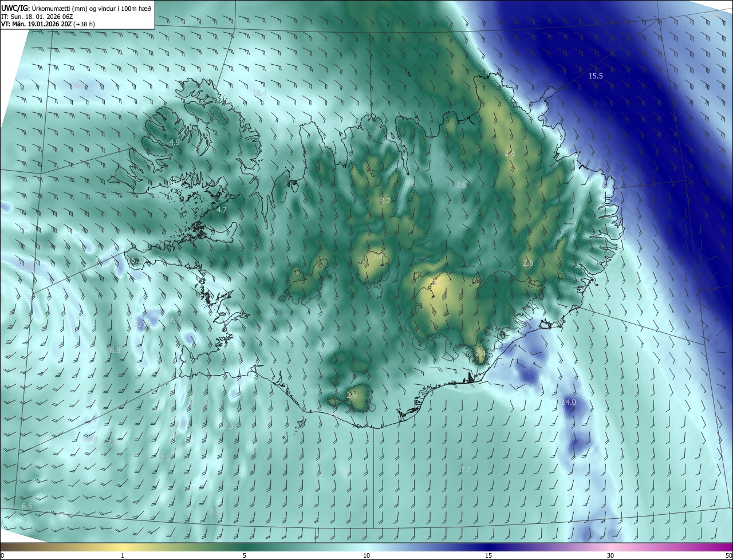Click the 7.3 value label
This screenshot has width=733, height=560.
point(228,426)
